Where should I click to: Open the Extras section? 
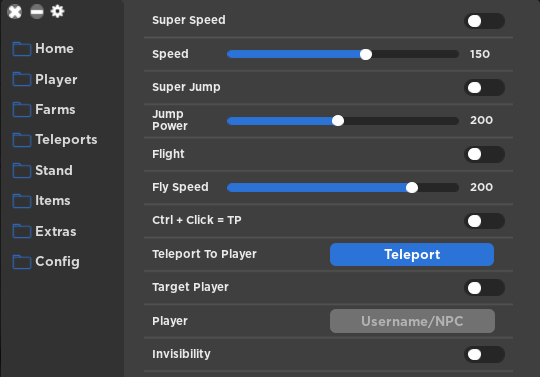(55, 231)
